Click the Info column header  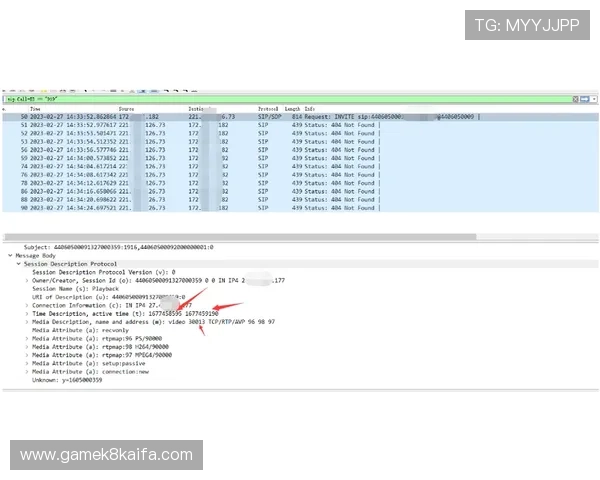311,109
